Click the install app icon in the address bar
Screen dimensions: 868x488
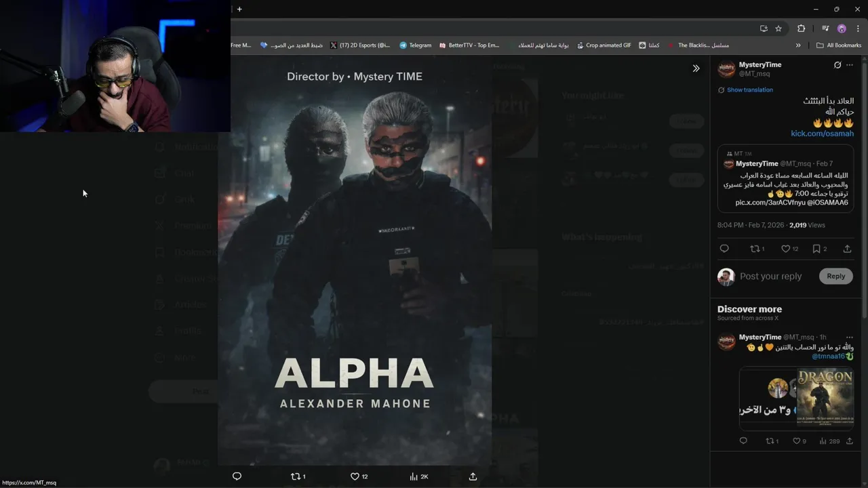click(x=764, y=28)
